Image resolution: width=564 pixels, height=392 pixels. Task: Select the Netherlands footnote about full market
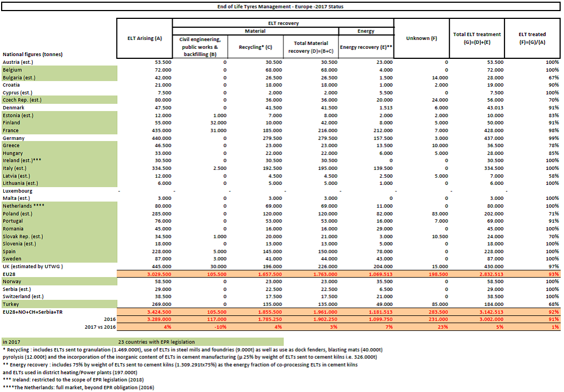point(78,387)
